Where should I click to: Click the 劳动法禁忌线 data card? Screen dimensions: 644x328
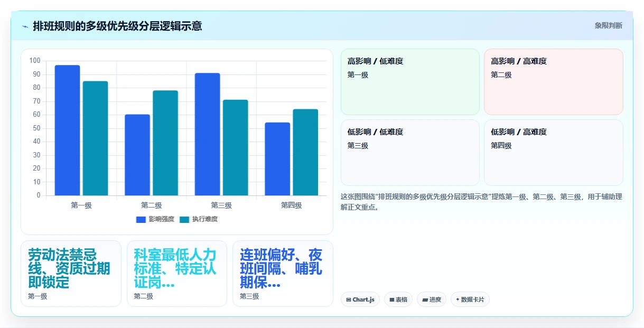[71, 274]
